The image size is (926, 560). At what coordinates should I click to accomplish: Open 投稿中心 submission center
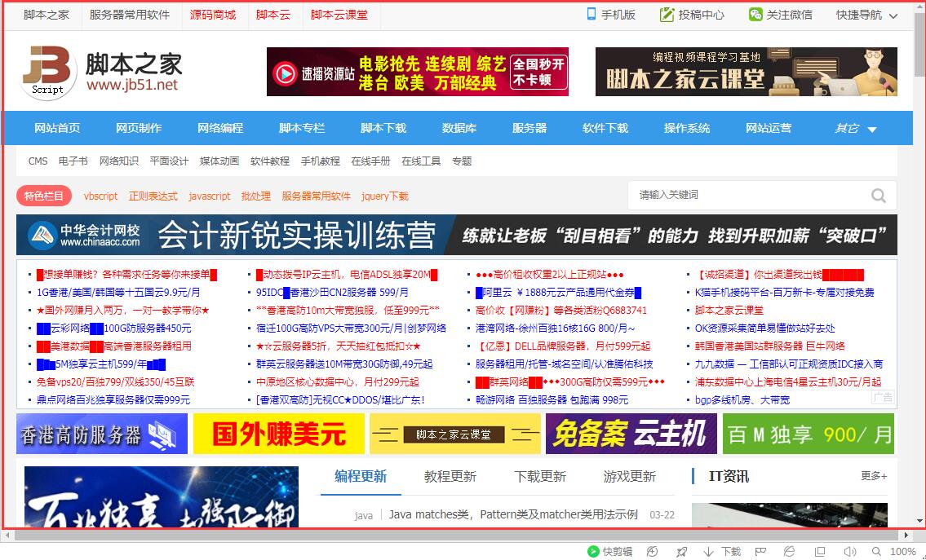click(692, 14)
